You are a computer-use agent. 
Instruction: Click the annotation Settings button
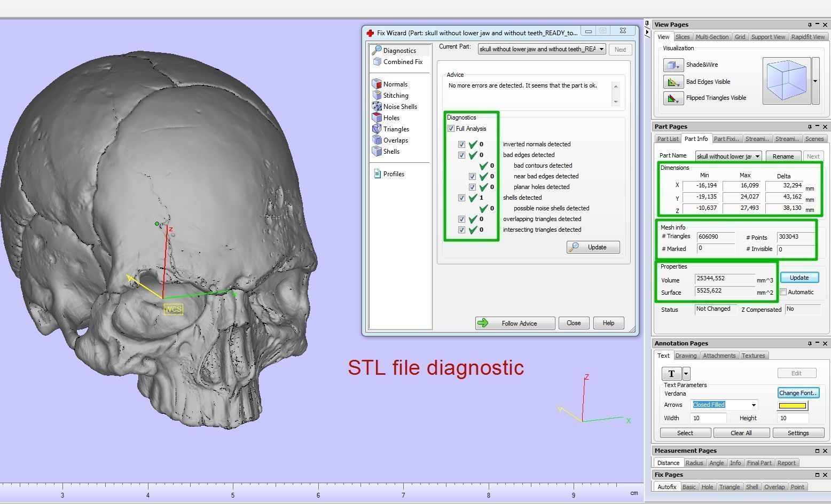tap(798, 433)
